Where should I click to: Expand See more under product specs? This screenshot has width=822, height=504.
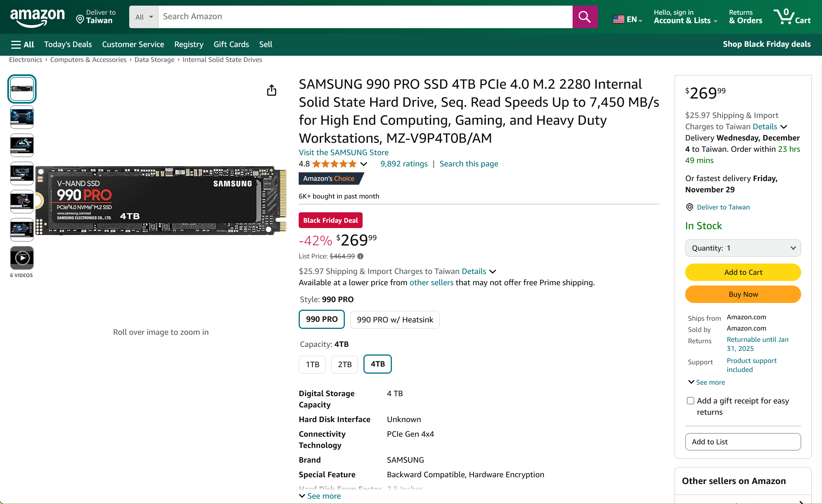tap(320, 496)
